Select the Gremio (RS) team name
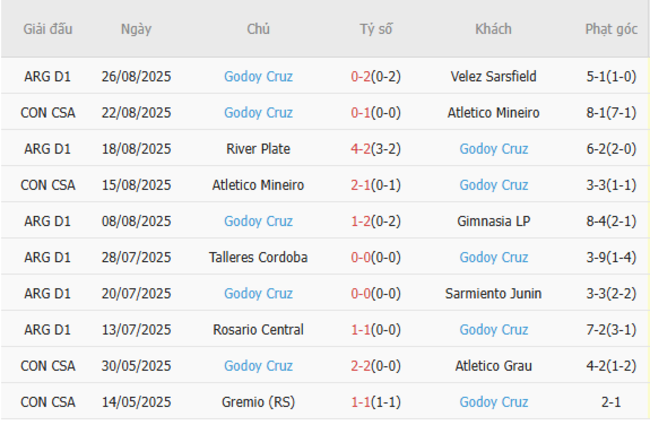This screenshot has height=425, width=650. [x=258, y=402]
